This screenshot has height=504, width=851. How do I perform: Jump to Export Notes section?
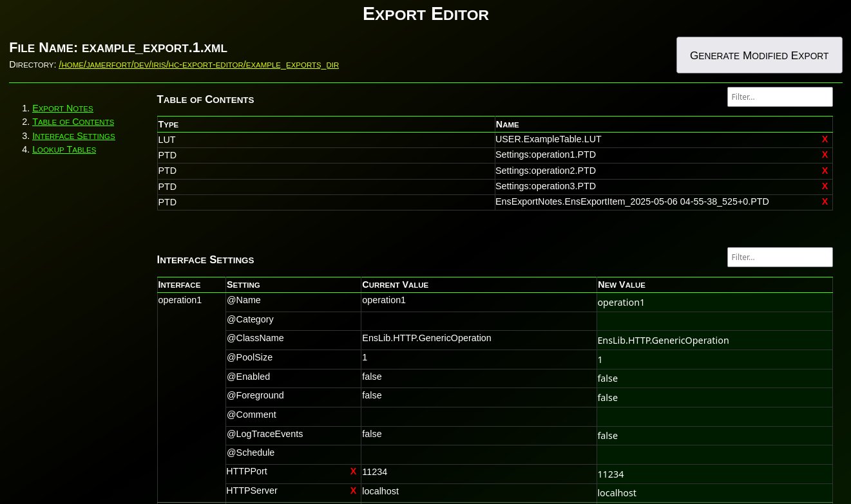pos(62,108)
